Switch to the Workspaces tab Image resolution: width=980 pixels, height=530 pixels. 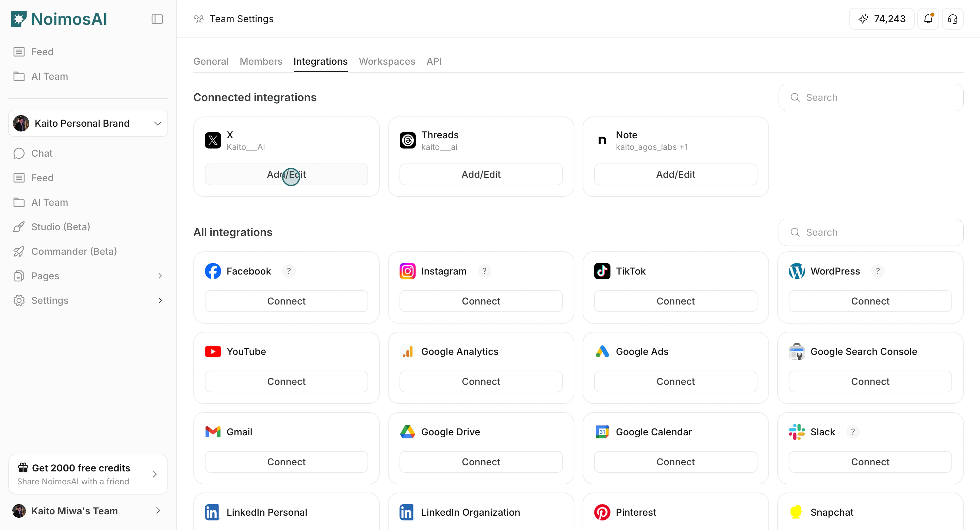pyautogui.click(x=387, y=61)
